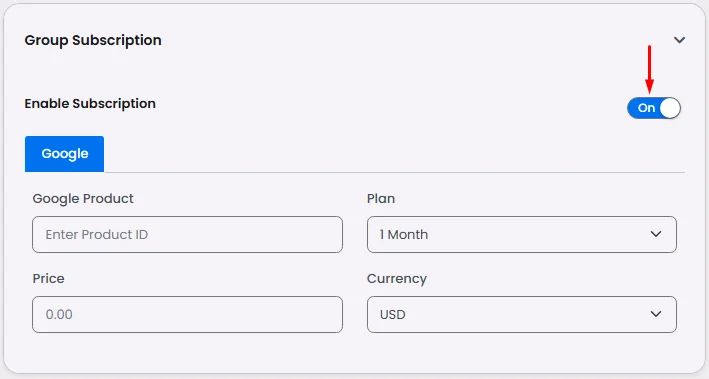Focus the Price input field

[187, 314]
